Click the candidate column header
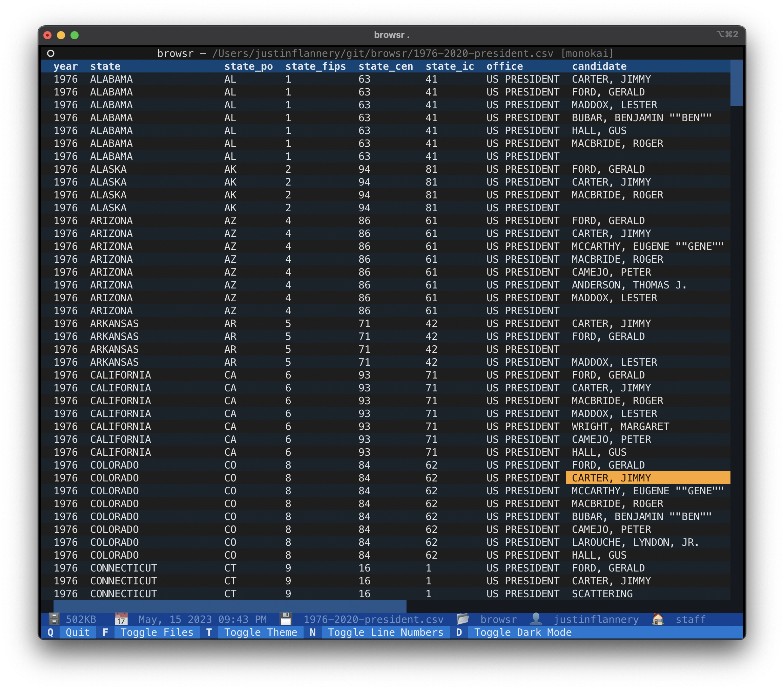The height and width of the screenshot is (690, 784). 599,66
